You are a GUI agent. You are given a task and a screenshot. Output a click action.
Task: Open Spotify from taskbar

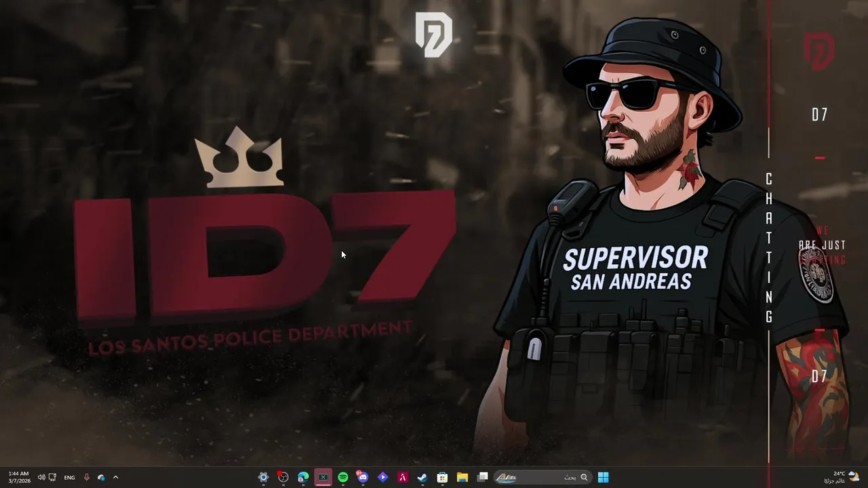(x=343, y=477)
